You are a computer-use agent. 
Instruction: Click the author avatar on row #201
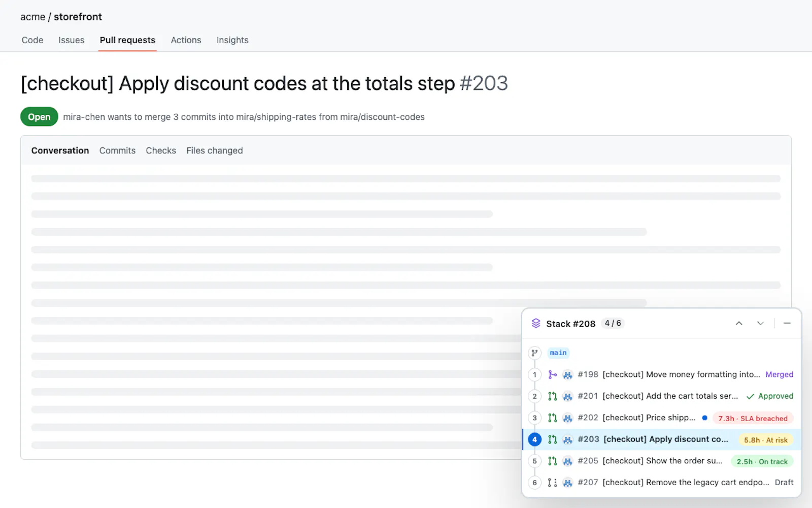pyautogui.click(x=568, y=396)
